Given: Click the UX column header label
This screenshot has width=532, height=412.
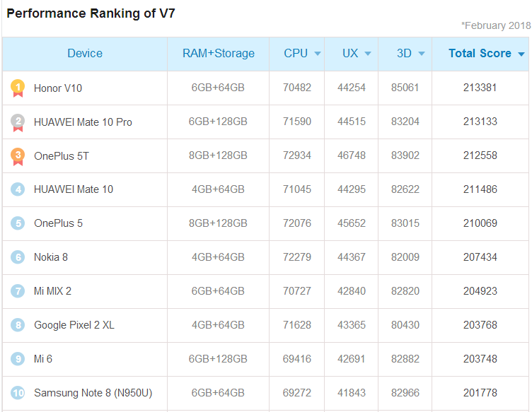Looking at the screenshot, I should (x=350, y=53).
